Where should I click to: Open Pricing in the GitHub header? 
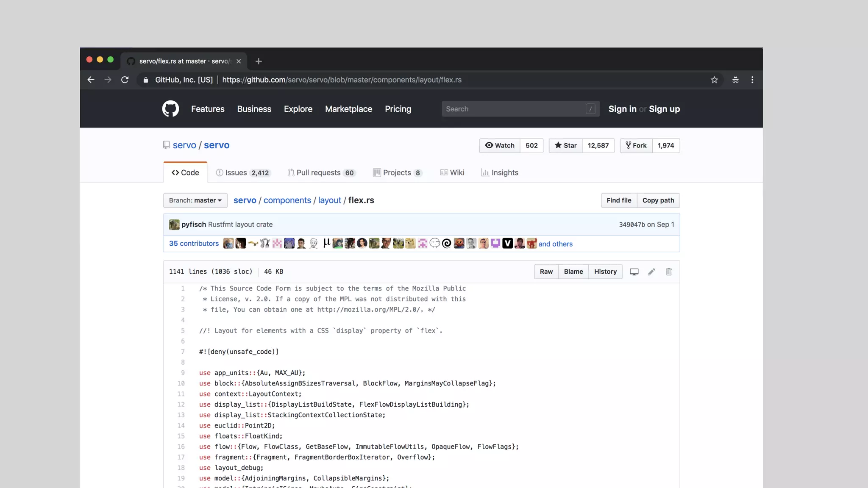398,109
